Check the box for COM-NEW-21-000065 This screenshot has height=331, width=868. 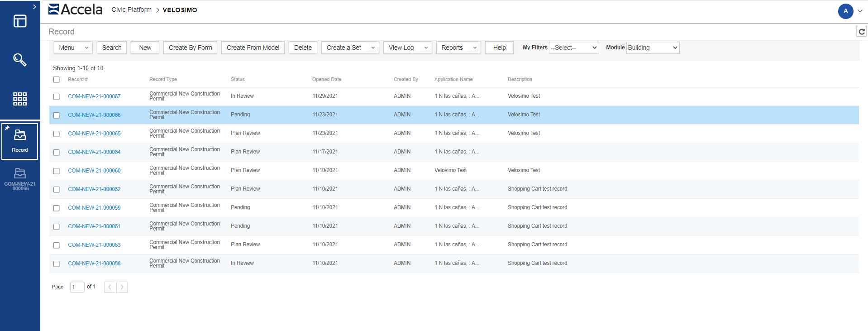(x=57, y=134)
